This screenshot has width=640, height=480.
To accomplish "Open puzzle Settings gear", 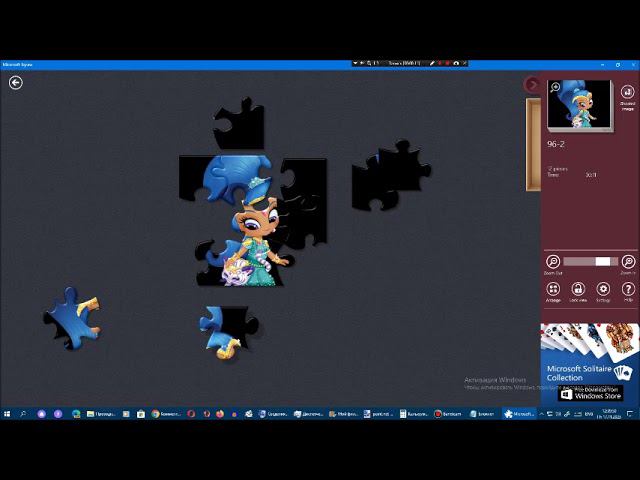I will [x=603, y=289].
